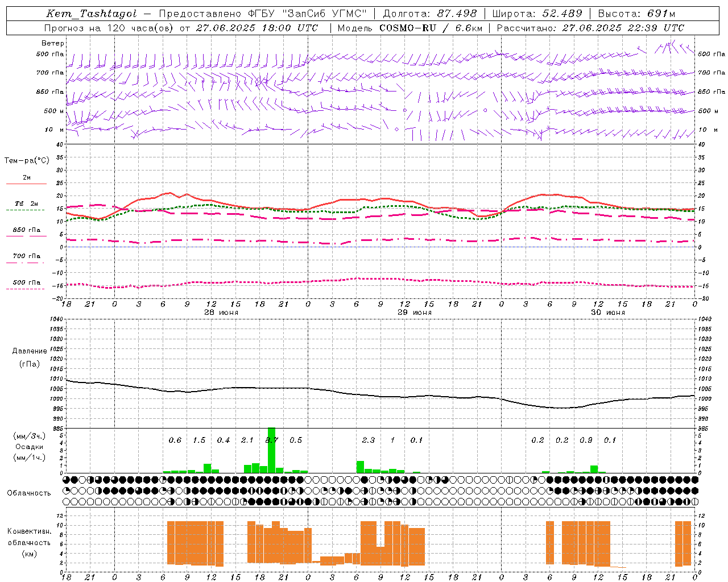
Task: Click the Давление pressure panel label
Action: pyautogui.click(x=30, y=351)
